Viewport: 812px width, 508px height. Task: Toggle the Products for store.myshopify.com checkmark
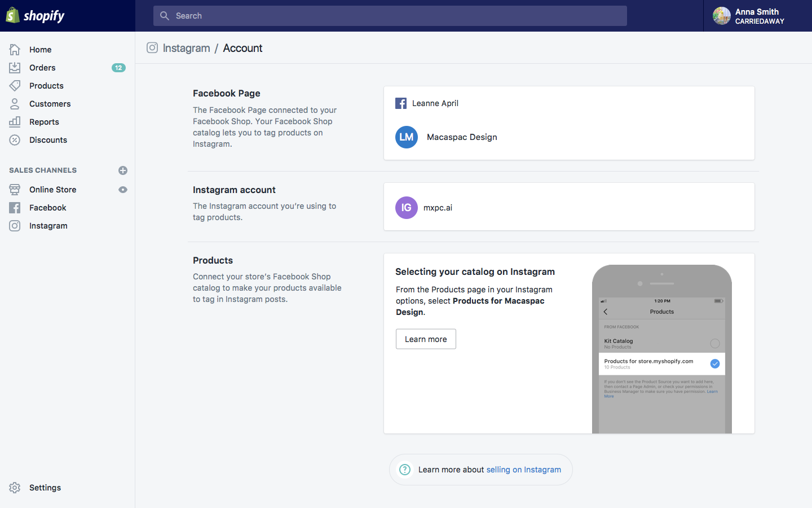[714, 364]
